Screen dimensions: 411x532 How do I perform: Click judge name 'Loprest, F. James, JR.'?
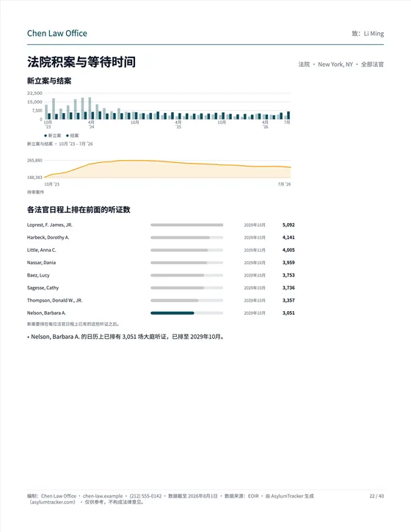coord(50,225)
